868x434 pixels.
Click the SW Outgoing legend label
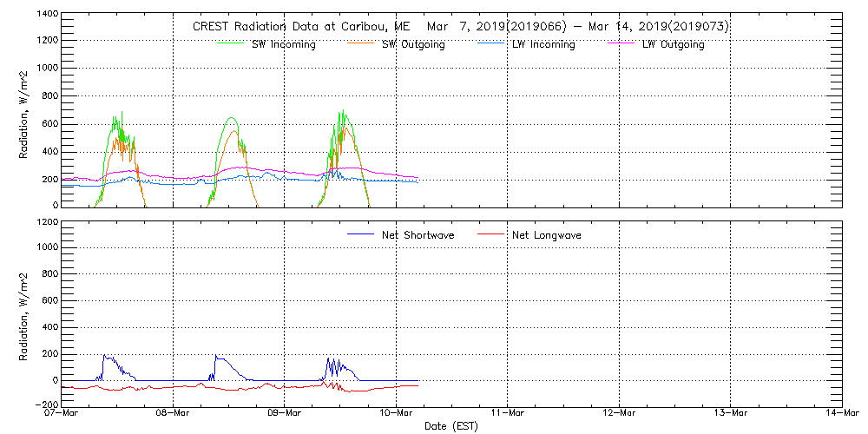[413, 45]
